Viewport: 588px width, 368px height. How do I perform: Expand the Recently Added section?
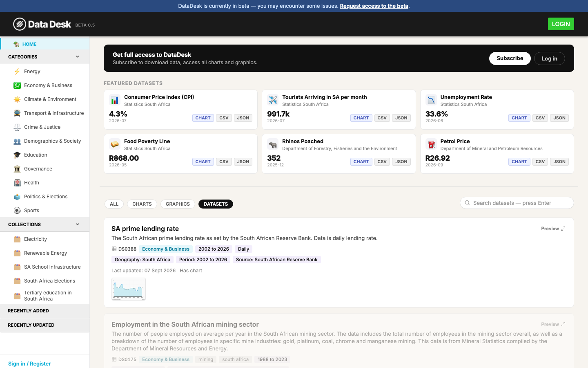click(45, 311)
